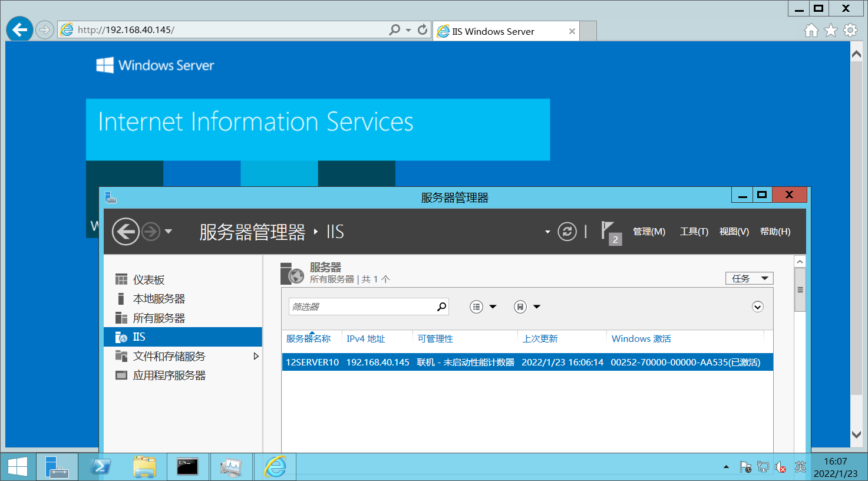The width and height of the screenshot is (868, 481).
Task: Click the 联机 - 未启动性能计数器 cell
Action: 466,362
